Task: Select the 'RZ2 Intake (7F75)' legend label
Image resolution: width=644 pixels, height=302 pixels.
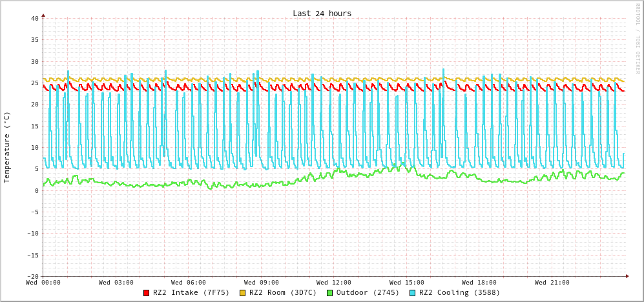Action: [191, 292]
